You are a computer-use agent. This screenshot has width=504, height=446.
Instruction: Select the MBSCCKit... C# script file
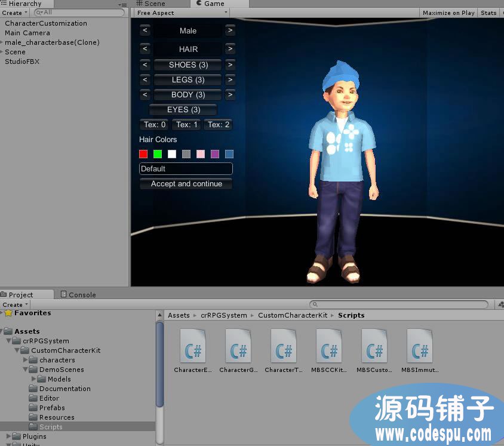329,351
